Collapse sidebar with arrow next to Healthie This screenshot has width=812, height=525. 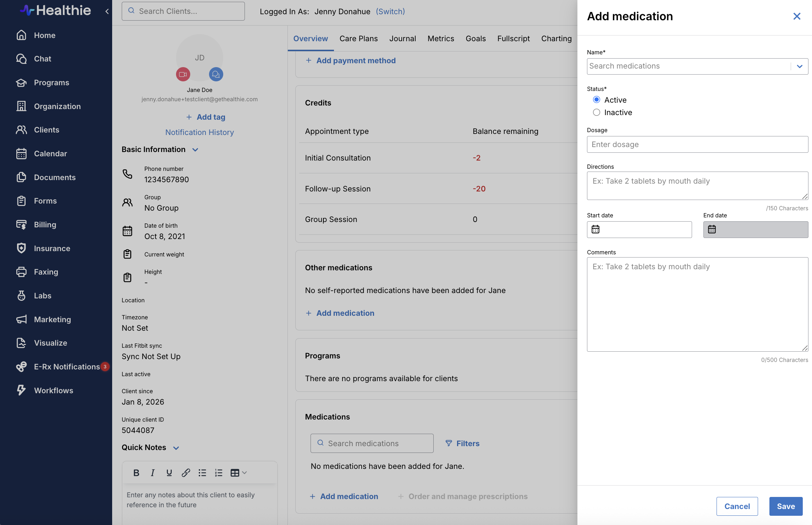point(107,11)
